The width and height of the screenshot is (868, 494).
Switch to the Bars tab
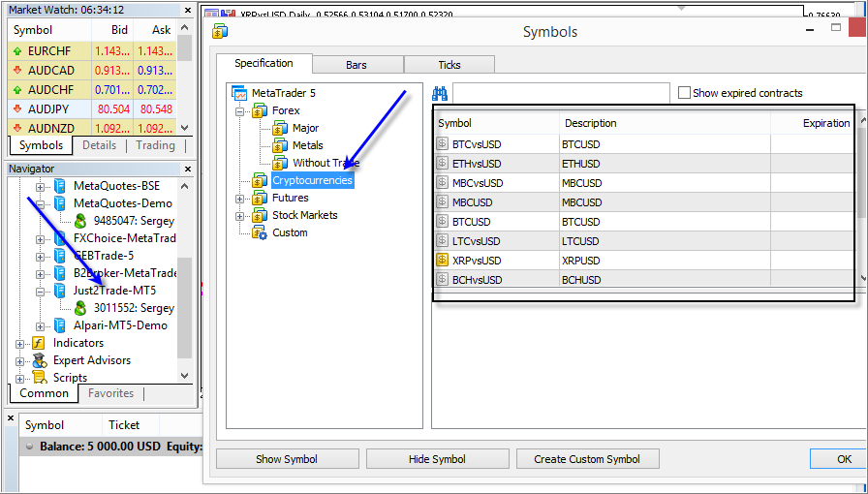coord(357,65)
